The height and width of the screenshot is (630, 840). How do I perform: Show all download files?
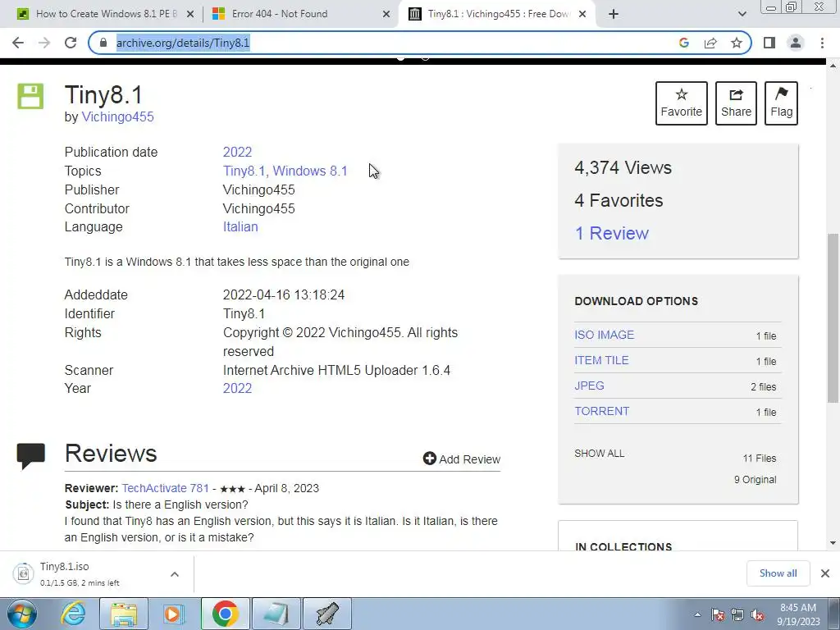(600, 454)
